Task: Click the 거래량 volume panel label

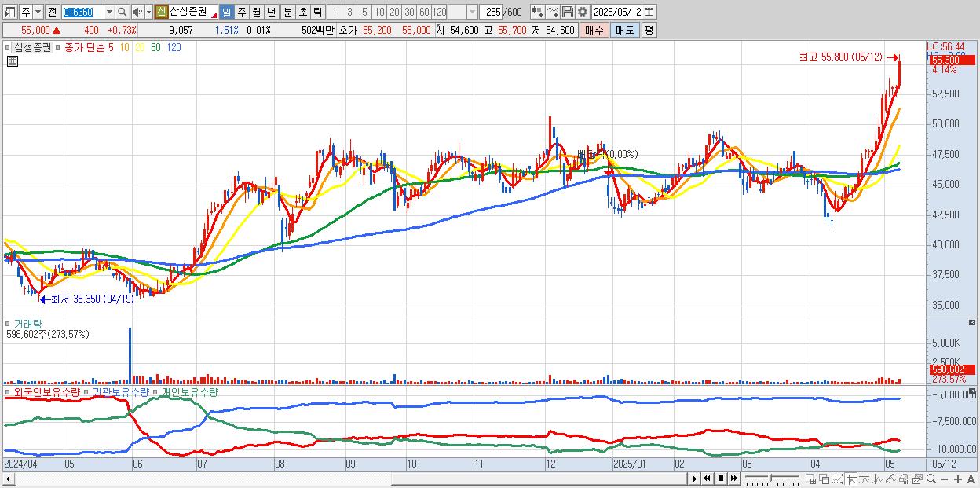Action: 27,323
